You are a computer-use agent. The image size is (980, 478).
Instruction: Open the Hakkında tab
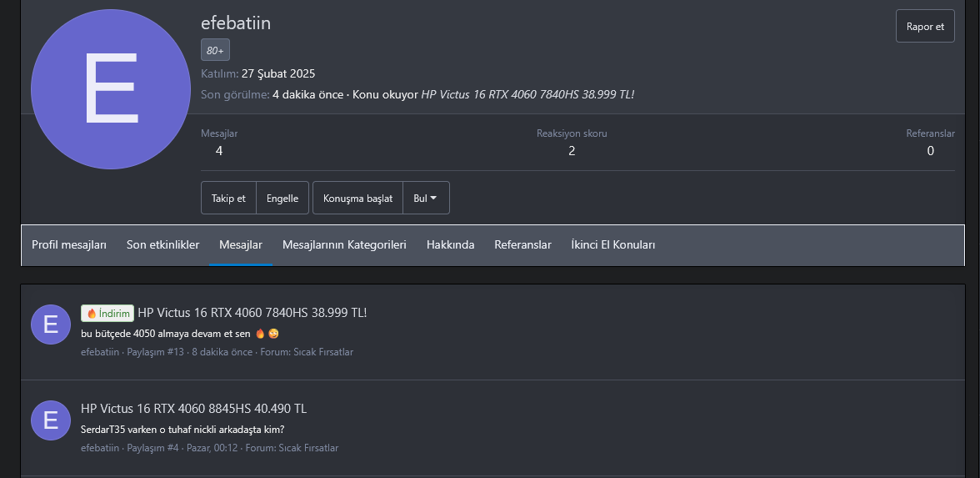point(450,244)
